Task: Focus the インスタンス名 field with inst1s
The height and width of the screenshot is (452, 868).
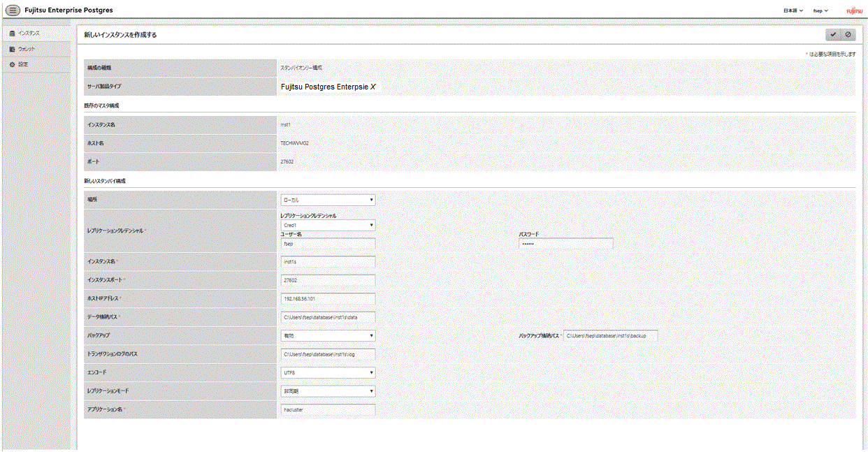Action: pos(328,262)
